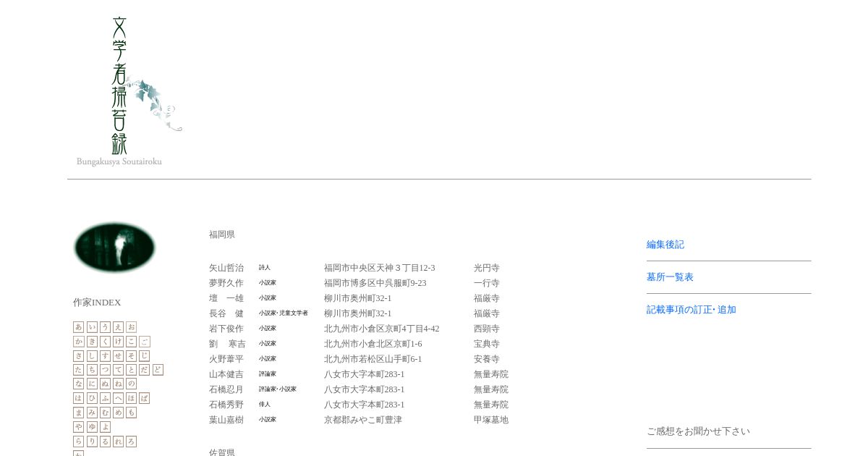Open 記載事項の訂正・追加 link
The height and width of the screenshot is (456, 868).
click(692, 310)
